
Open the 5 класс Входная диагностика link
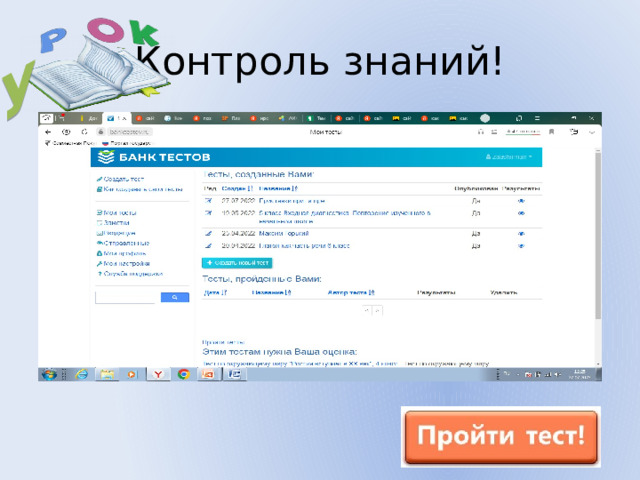(x=344, y=217)
